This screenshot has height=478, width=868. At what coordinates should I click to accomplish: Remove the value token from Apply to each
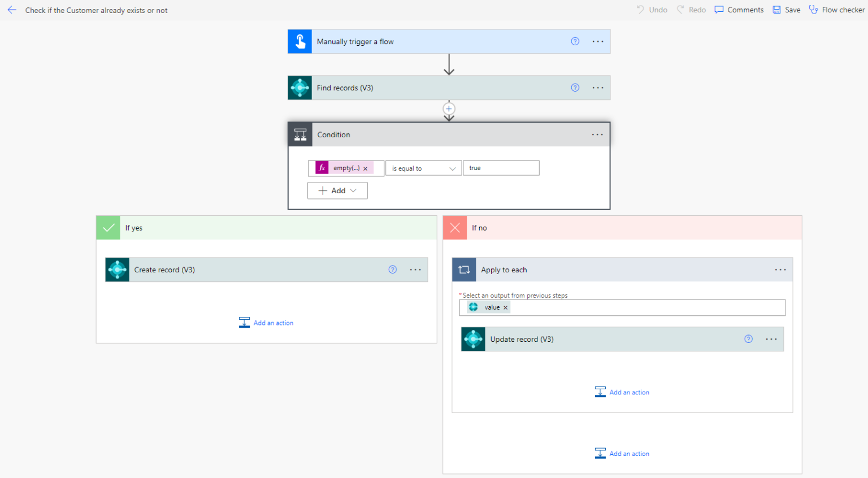coord(505,307)
